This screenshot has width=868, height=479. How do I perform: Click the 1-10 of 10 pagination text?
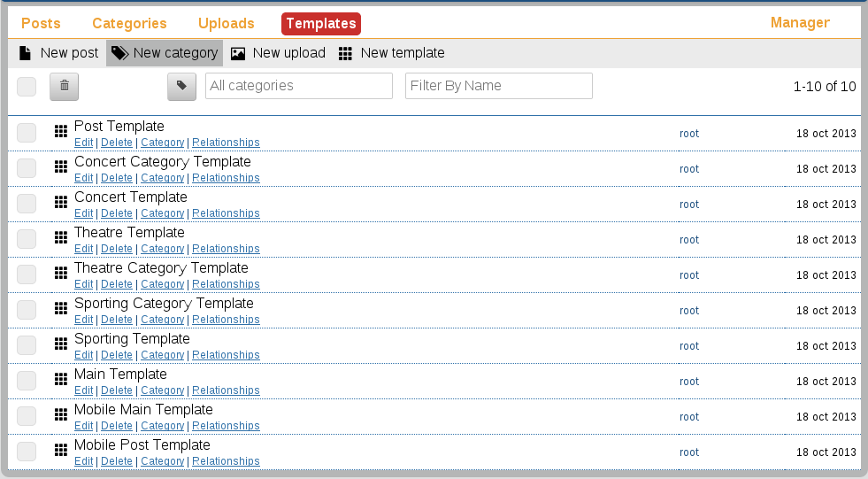[x=825, y=87]
